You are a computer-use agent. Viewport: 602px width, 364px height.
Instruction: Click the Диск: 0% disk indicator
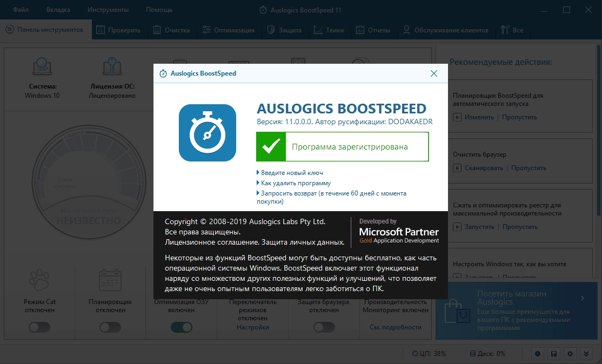point(487,354)
